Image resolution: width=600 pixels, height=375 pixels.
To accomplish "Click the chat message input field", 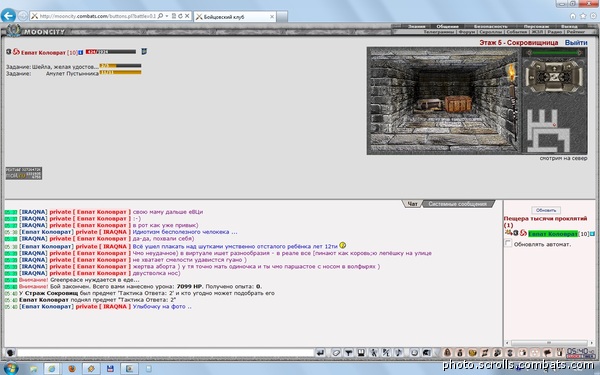I will [165, 352].
